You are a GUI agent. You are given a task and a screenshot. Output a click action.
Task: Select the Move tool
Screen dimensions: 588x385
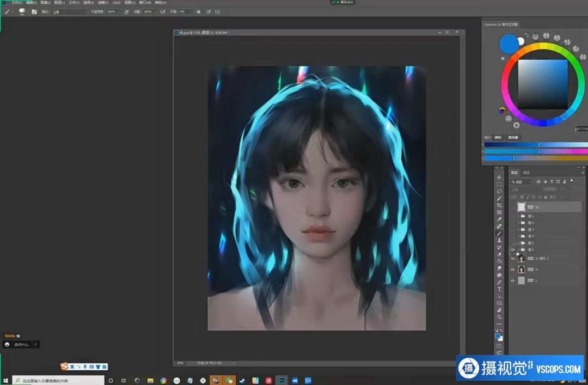point(499,178)
